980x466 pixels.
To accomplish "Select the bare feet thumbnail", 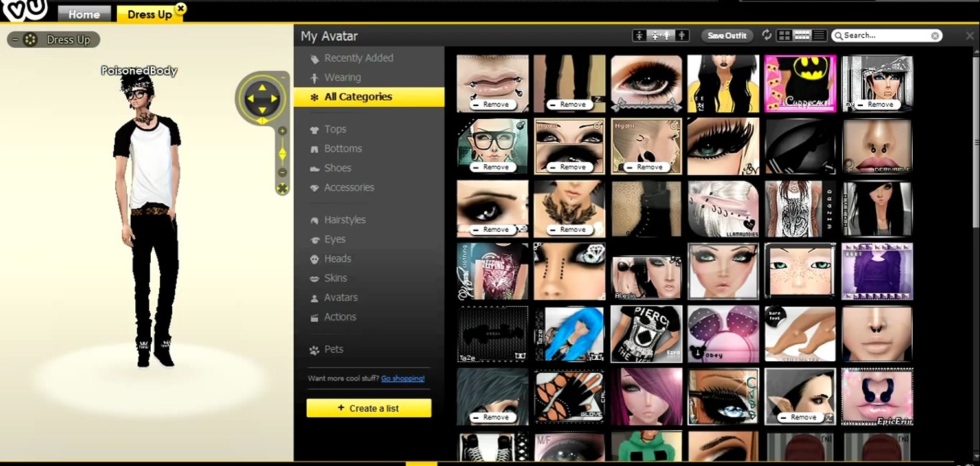I will (x=800, y=334).
